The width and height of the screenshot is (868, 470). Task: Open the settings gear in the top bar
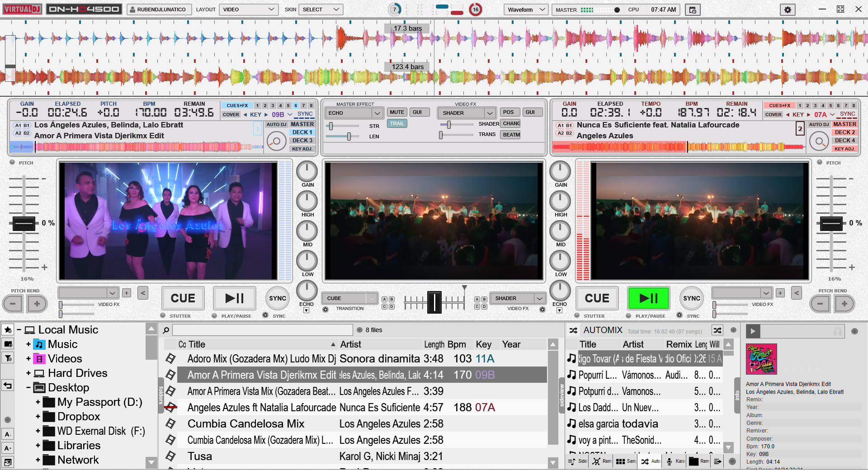[788, 9]
